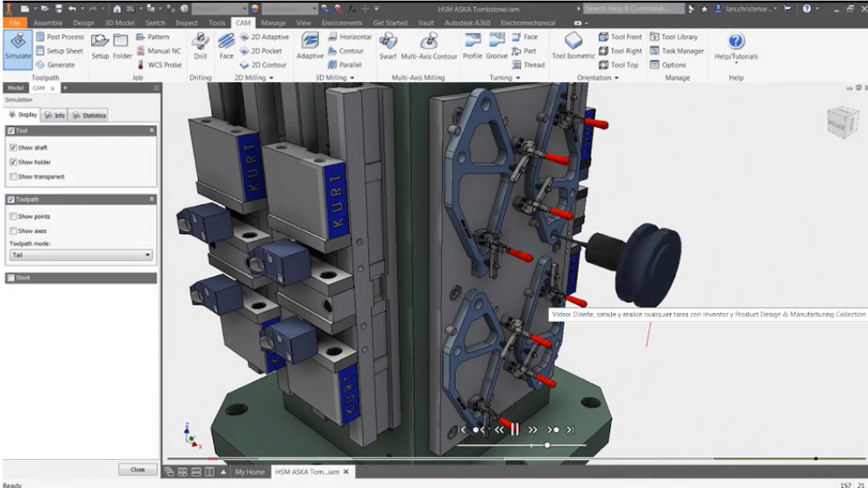Viewport: 868px width, 488px height.
Task: Open the File menu
Action: (x=15, y=23)
